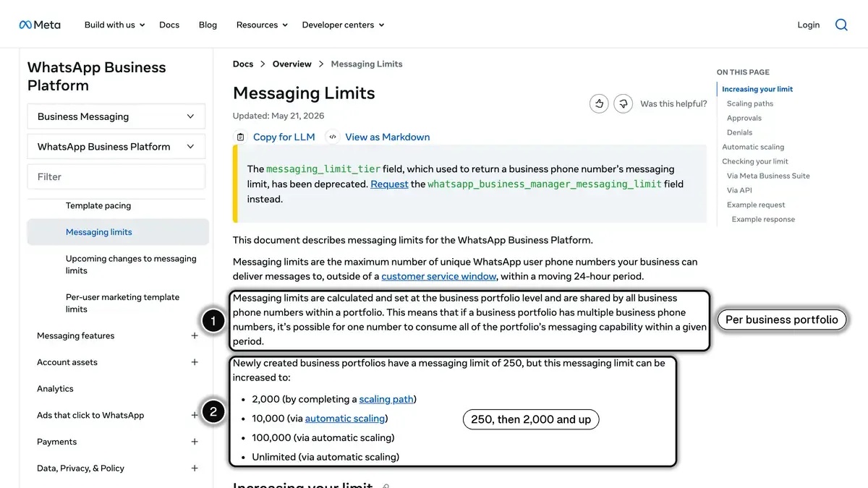Click the Copy for LLM link
Viewport: 868px width, 488px height.
tap(284, 137)
